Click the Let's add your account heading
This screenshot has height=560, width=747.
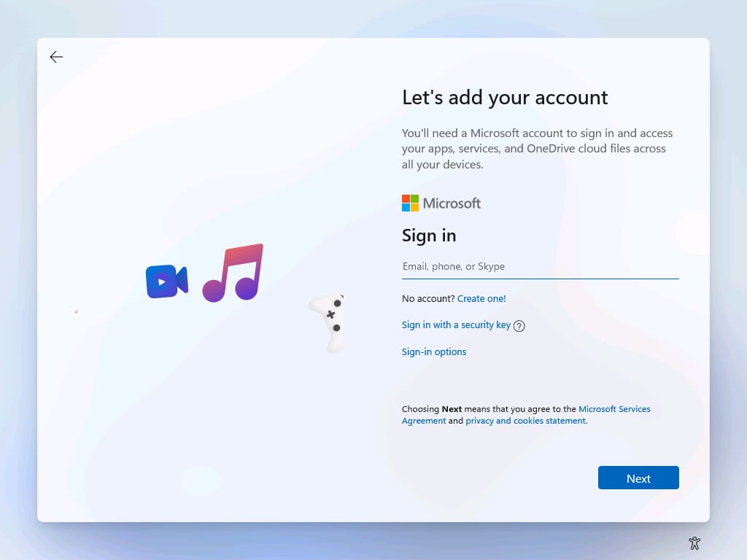coord(505,98)
